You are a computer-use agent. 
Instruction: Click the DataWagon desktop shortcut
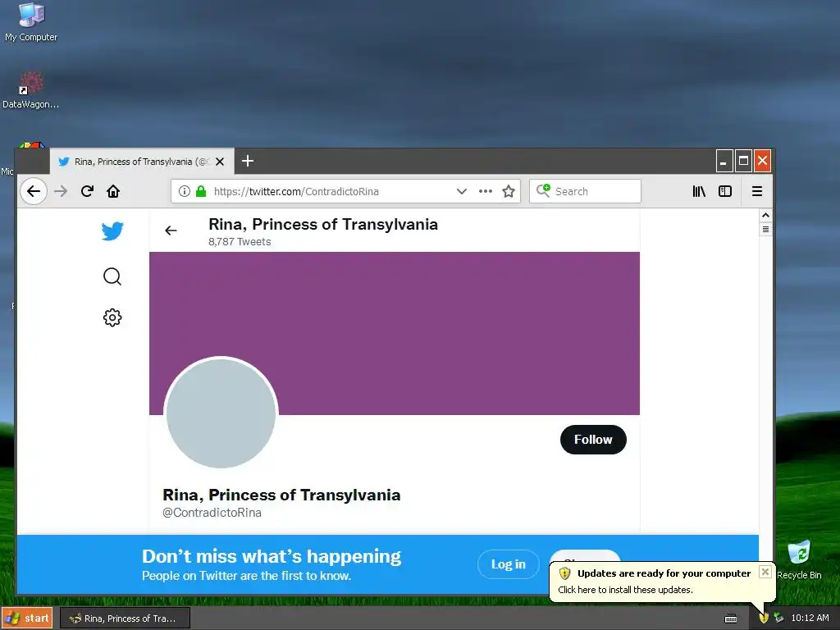click(30, 90)
